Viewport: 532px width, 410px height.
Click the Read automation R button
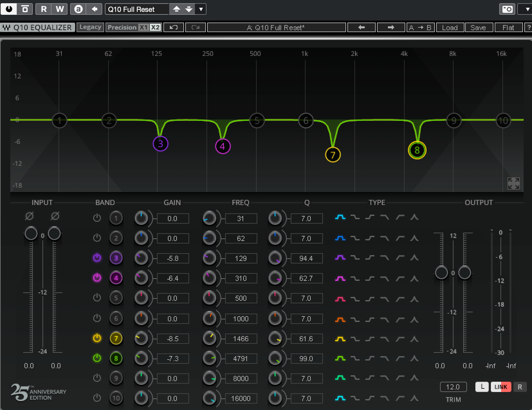point(44,9)
